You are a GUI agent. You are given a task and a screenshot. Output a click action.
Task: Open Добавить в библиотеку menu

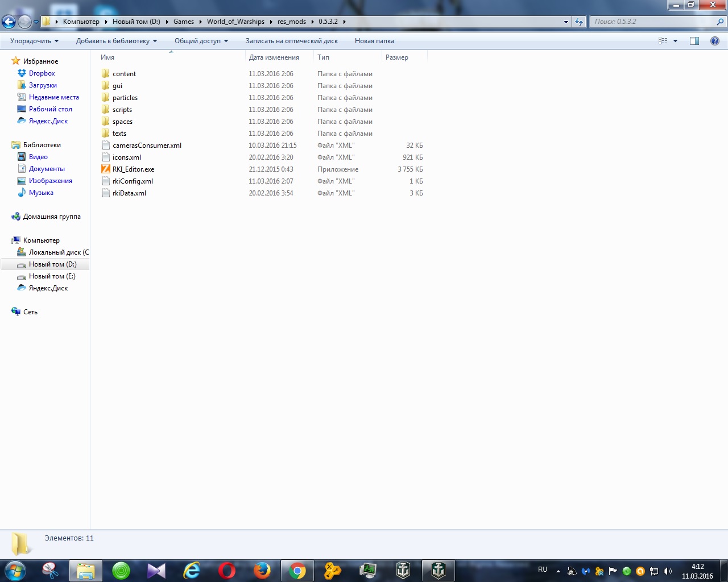pyautogui.click(x=117, y=41)
